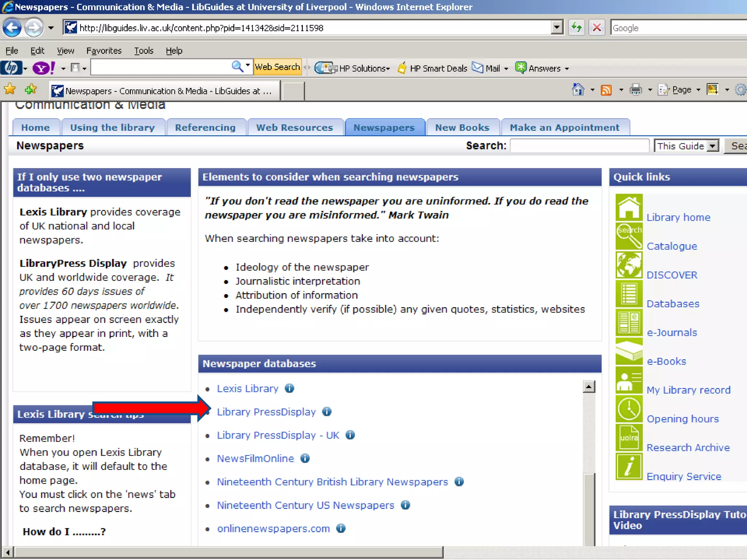
Task: Open the Library PressDisplay link
Action: coord(266,412)
